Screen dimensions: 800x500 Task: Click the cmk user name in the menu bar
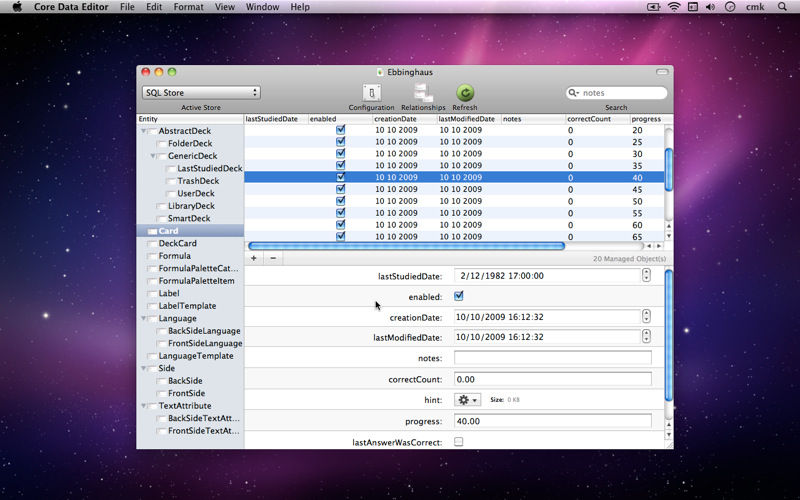click(755, 7)
